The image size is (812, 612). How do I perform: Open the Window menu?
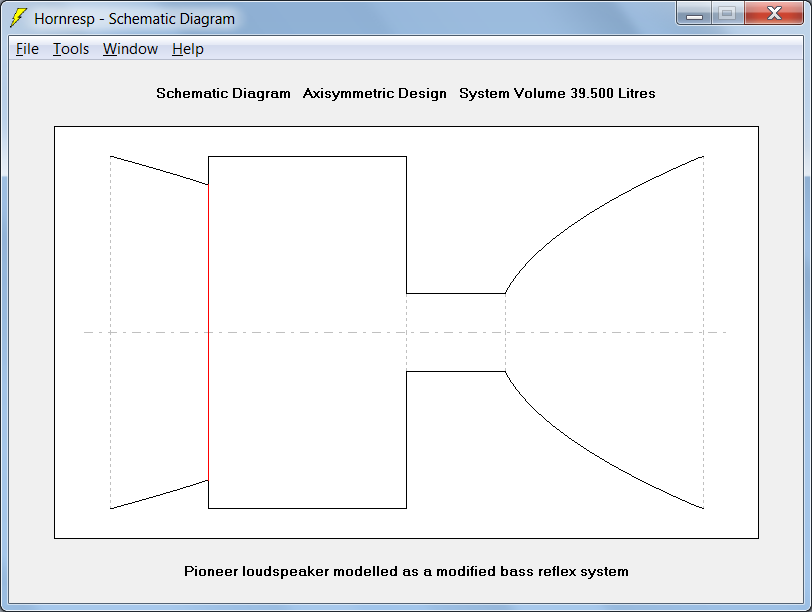tap(130, 49)
